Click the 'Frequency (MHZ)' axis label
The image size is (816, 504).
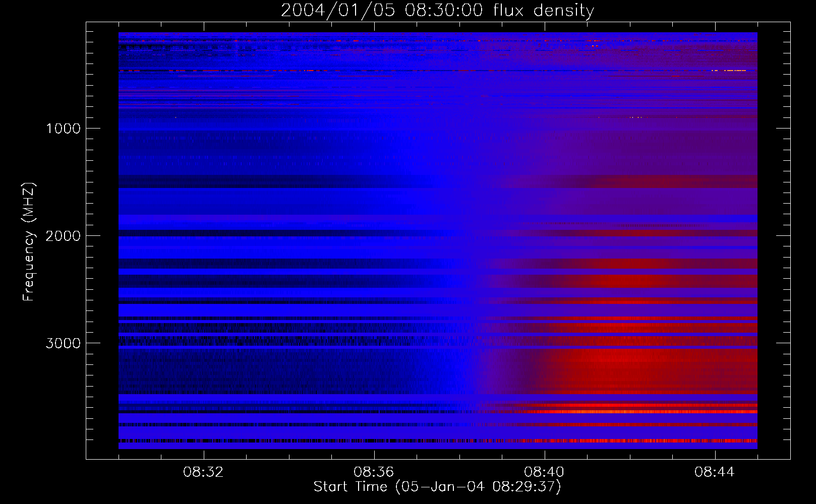coord(29,242)
